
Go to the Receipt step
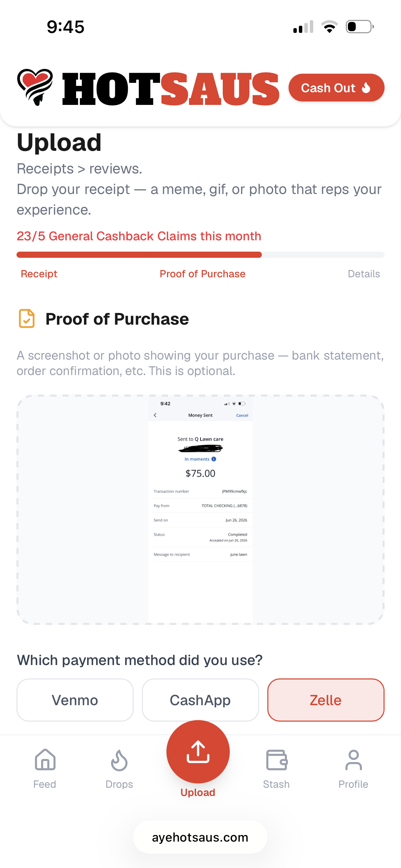coord(39,274)
